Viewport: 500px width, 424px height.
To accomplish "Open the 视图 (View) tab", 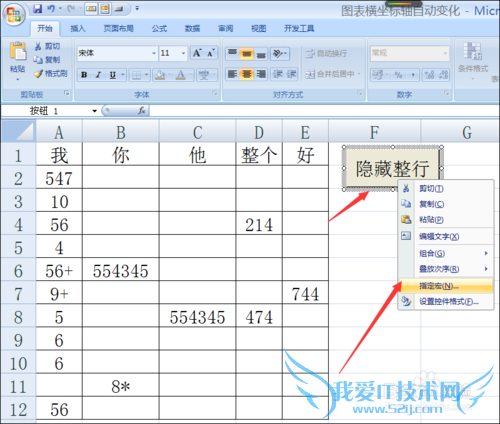I will point(259,29).
